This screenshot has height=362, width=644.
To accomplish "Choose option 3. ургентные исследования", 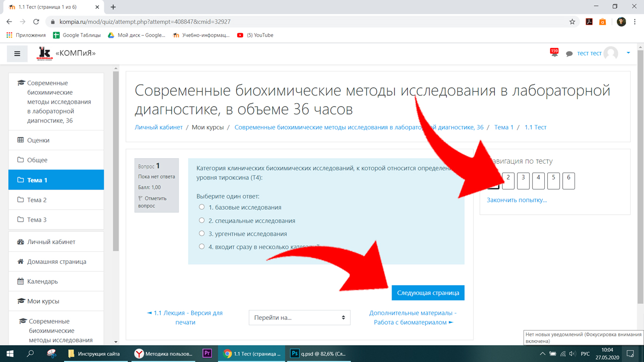I will [x=201, y=234].
